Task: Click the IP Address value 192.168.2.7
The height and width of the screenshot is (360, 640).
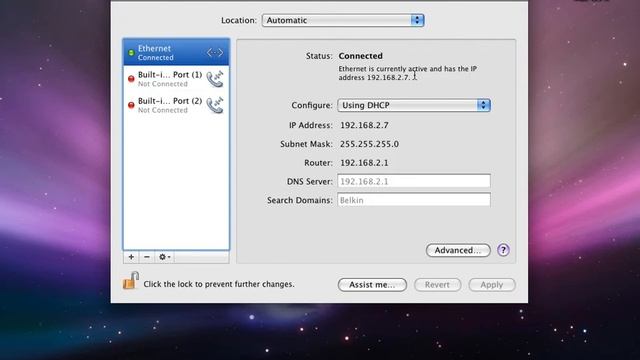Action: [364, 125]
